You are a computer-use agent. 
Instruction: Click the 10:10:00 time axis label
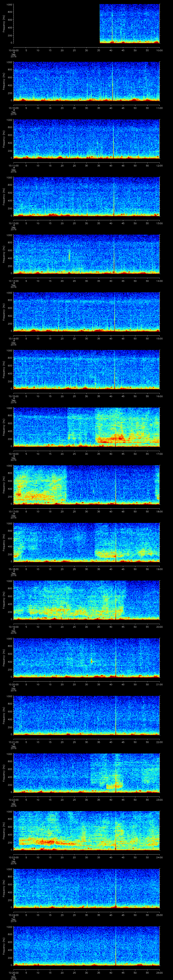pos(14,108)
